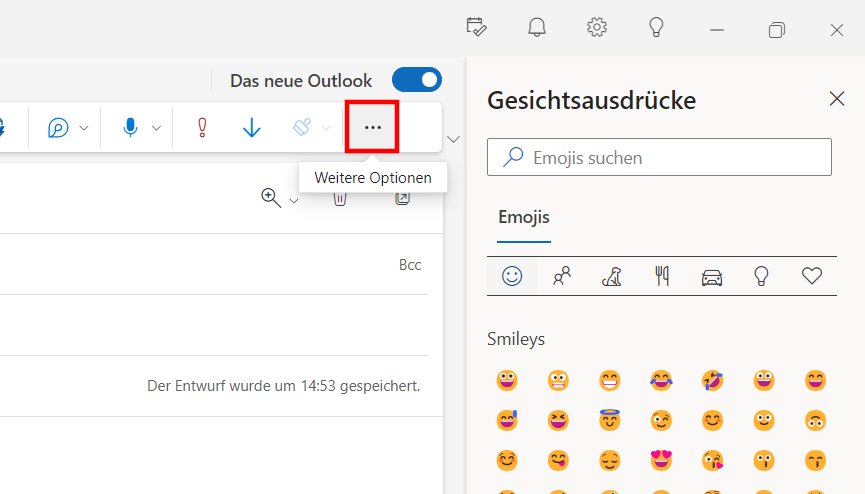Click the dictate microphone icon

click(x=130, y=128)
